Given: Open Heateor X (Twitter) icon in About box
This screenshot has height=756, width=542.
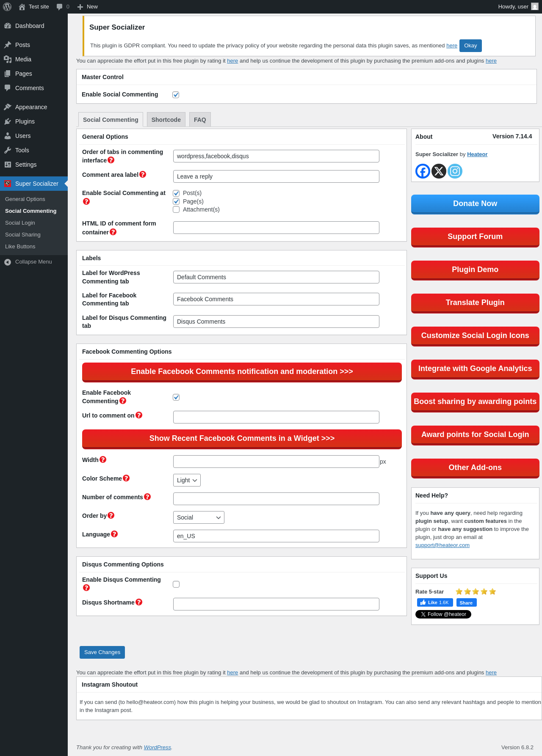Looking at the screenshot, I should tap(439, 171).
